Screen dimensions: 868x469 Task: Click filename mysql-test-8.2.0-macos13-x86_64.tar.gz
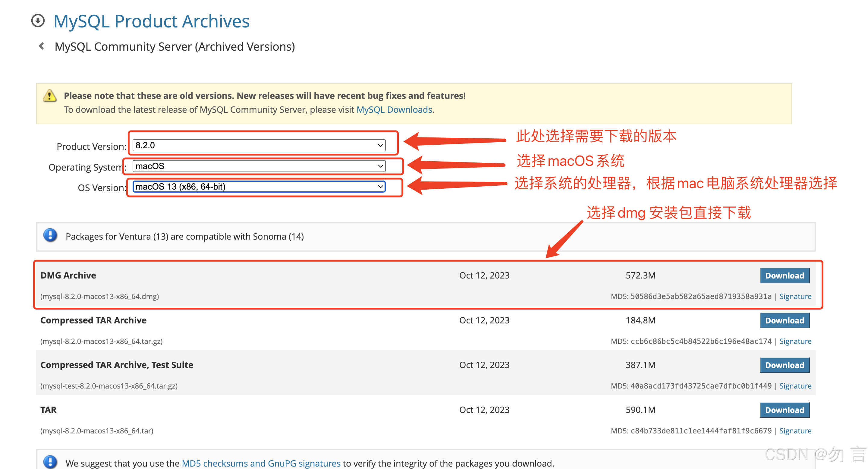click(109, 386)
